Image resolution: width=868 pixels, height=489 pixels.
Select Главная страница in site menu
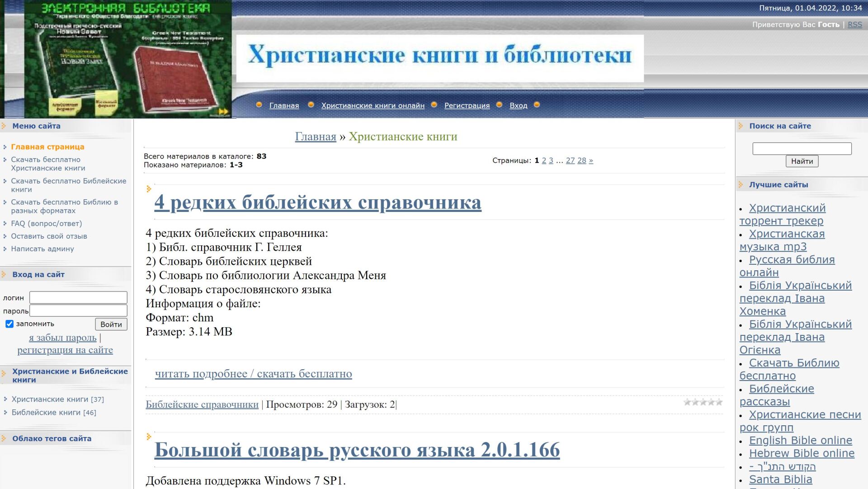[x=47, y=147]
